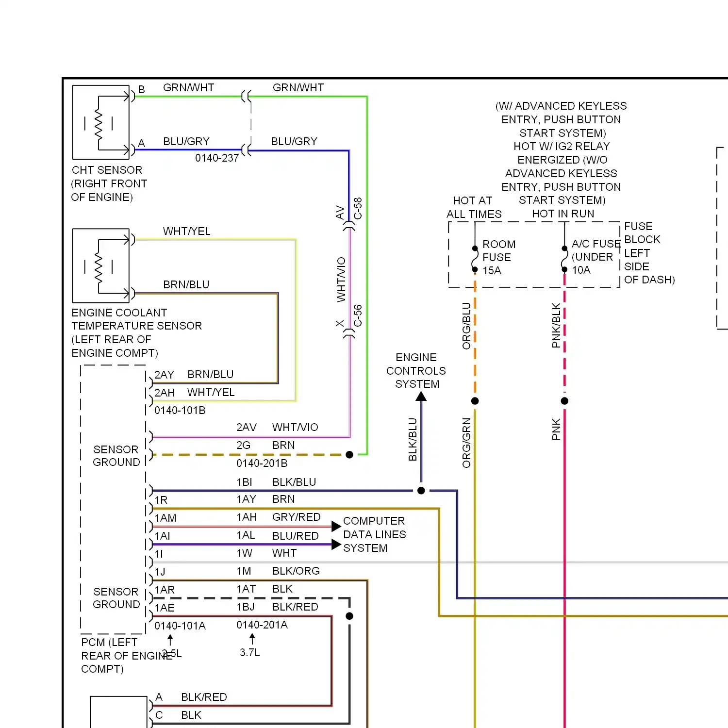This screenshot has width=728, height=728.
Task: Click pin label 2AV WHT/VIO
Action: pyautogui.click(x=277, y=427)
